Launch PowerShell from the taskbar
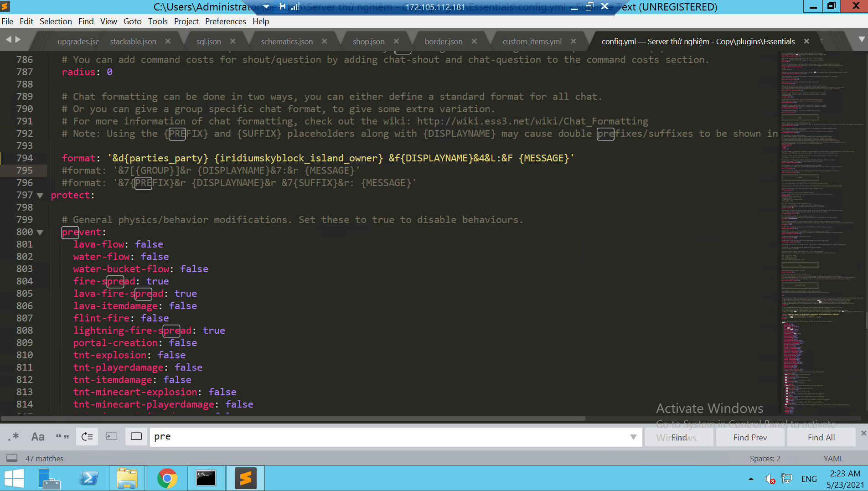This screenshot has height=491, width=868. (x=89, y=479)
